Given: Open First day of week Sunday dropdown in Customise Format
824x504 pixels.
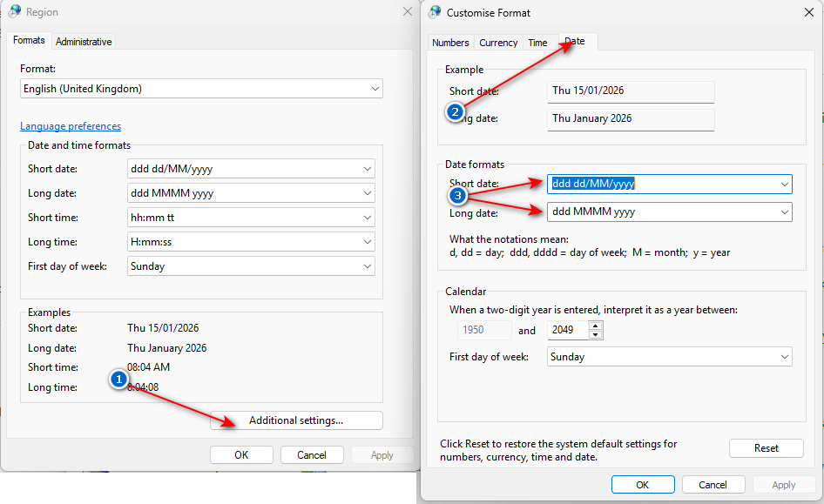Looking at the screenshot, I should (x=670, y=357).
